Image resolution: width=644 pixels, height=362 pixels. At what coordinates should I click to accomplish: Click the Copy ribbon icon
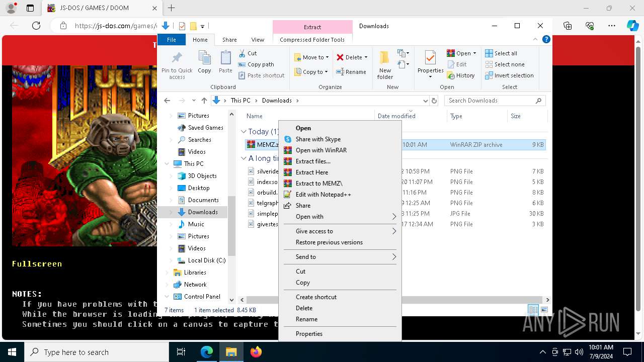coord(204,62)
